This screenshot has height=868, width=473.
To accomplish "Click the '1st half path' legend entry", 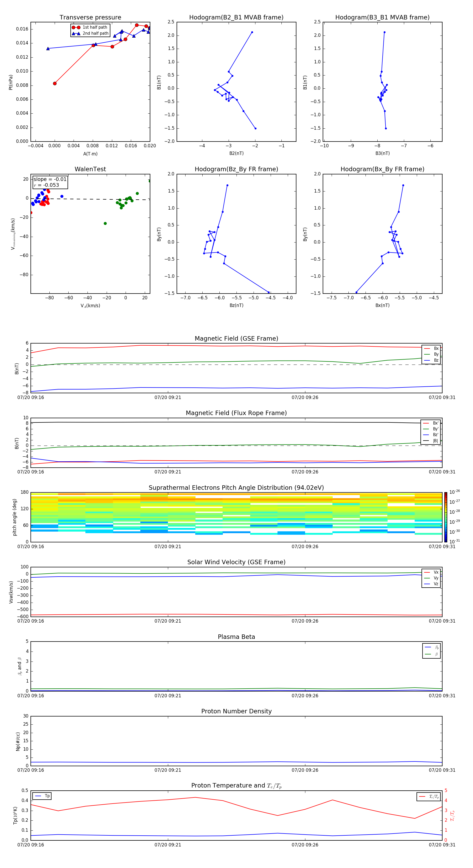I will (x=90, y=27).
